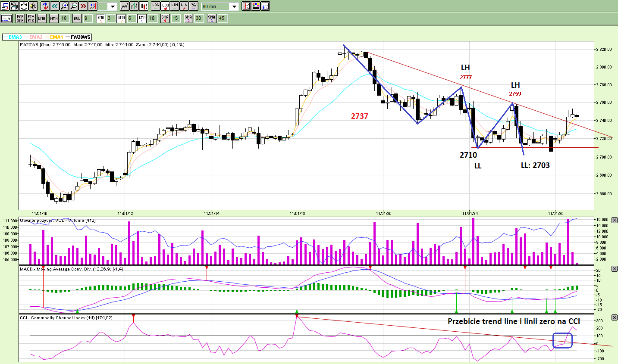Click the FW20WS quote header with Otw. price
This screenshot has height=364, width=618.
coord(102,44)
